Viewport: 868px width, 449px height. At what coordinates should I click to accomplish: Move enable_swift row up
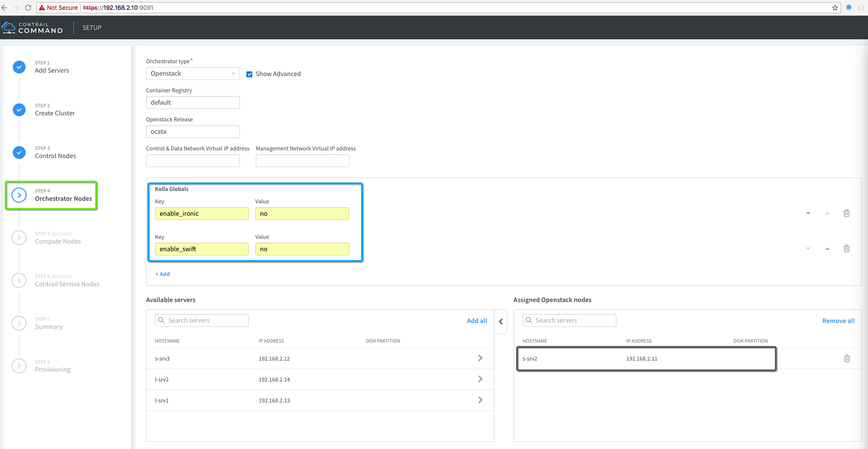[x=827, y=249]
